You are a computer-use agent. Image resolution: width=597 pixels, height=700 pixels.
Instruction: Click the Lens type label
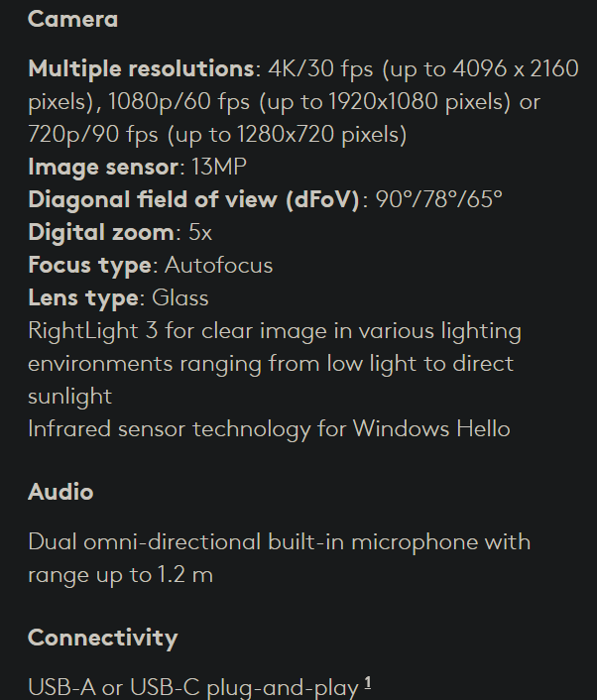[83, 297]
